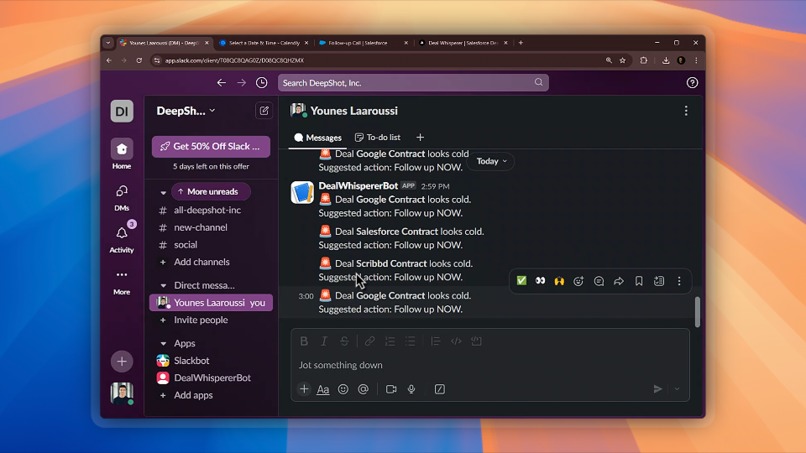
Task: Click the DI workspace icon
Action: (122, 111)
